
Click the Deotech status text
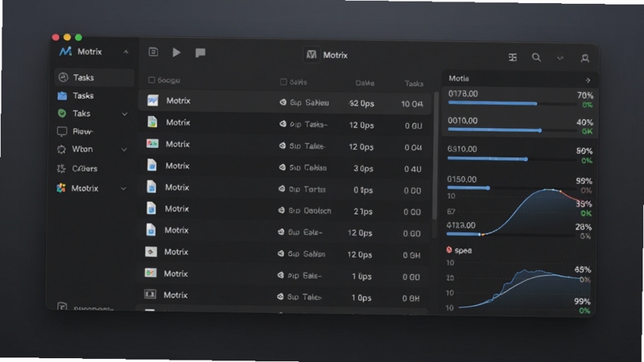(x=317, y=211)
